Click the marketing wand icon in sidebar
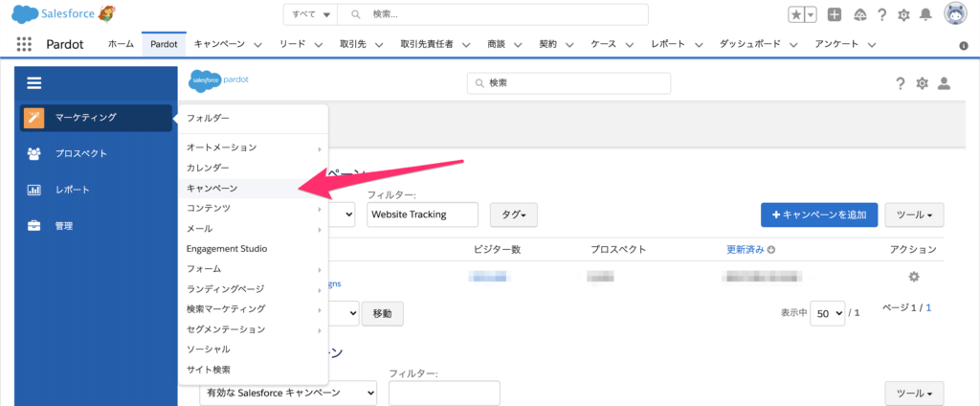The height and width of the screenshot is (406, 980). (33, 118)
